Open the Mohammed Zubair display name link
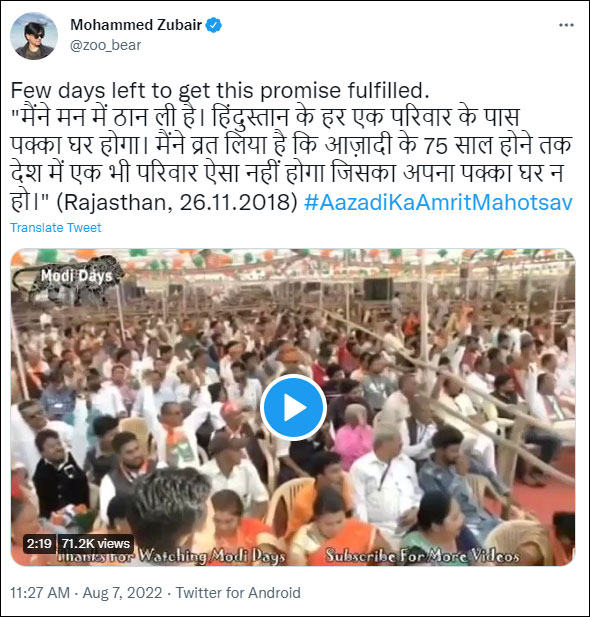This screenshot has height=617, width=590. click(136, 25)
